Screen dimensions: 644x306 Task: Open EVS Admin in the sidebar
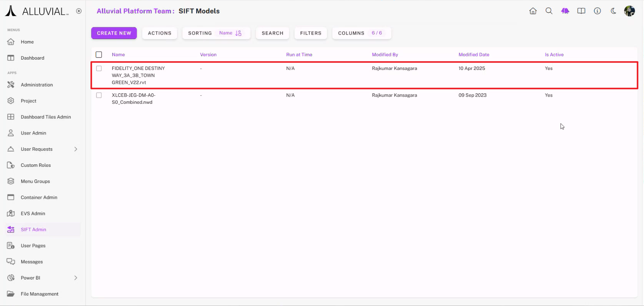click(33, 213)
